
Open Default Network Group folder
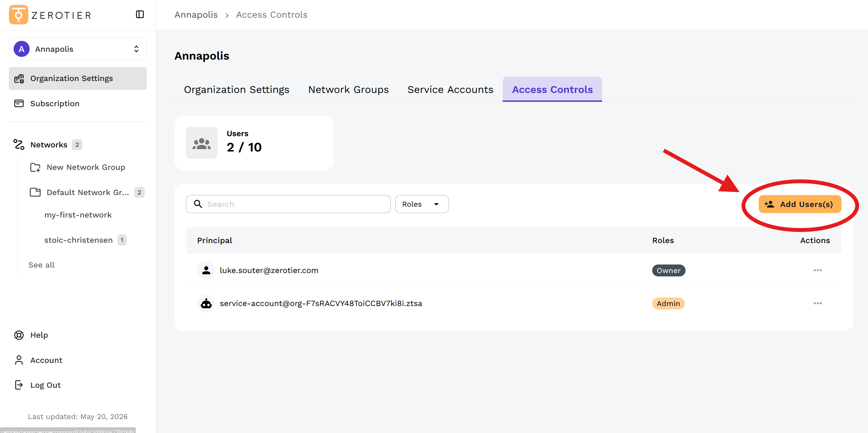tap(88, 192)
